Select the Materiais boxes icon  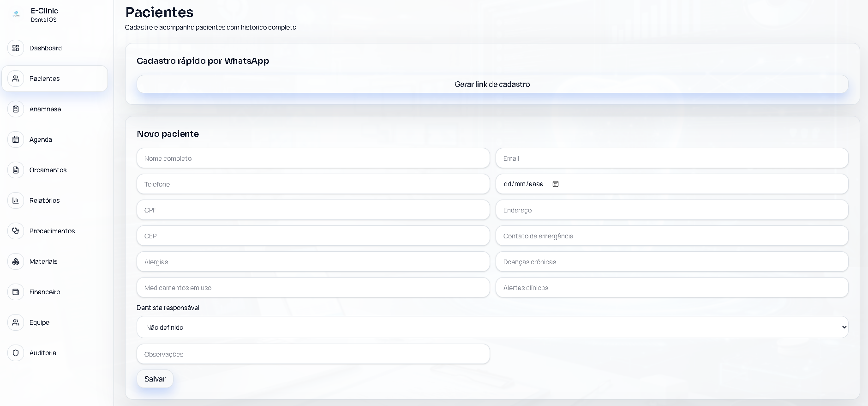(16, 261)
